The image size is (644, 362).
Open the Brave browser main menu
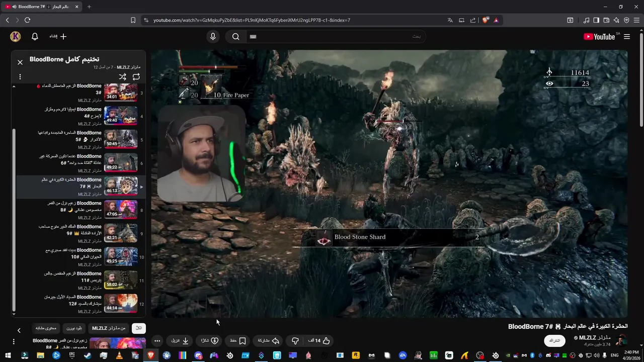click(x=636, y=20)
